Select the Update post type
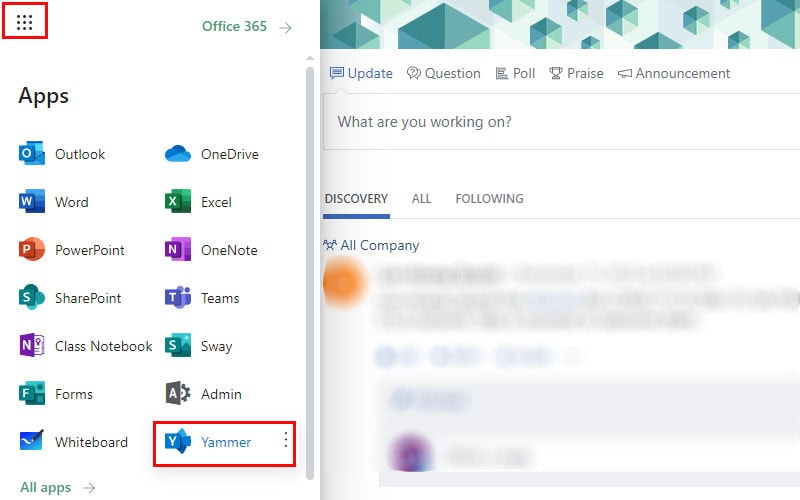Image resolution: width=800 pixels, height=500 pixels. [x=361, y=73]
